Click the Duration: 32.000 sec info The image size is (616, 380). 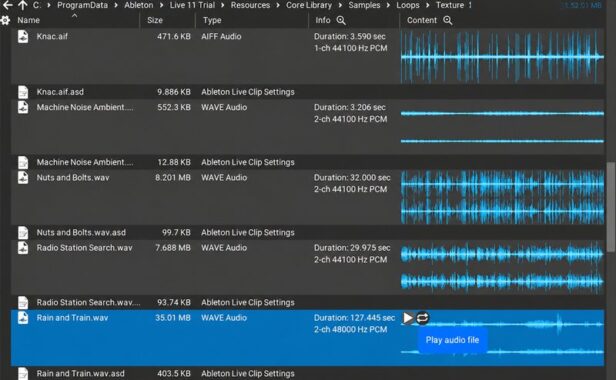pyautogui.click(x=352, y=178)
